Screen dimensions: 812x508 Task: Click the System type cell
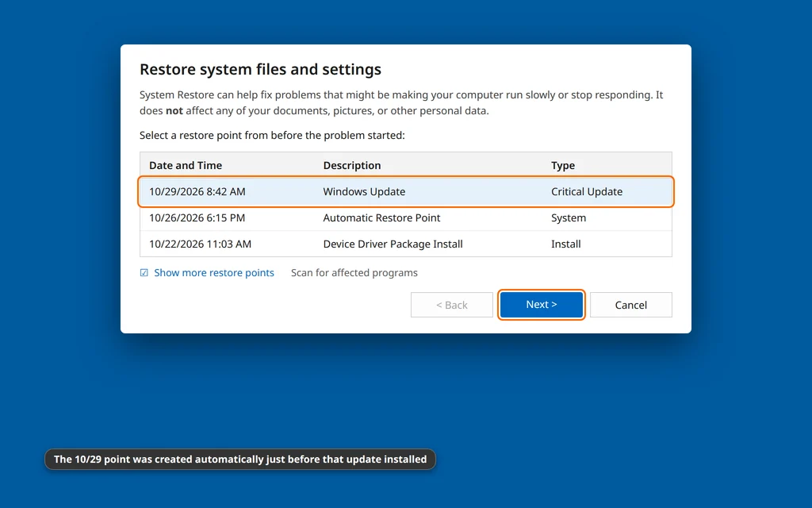pos(569,217)
